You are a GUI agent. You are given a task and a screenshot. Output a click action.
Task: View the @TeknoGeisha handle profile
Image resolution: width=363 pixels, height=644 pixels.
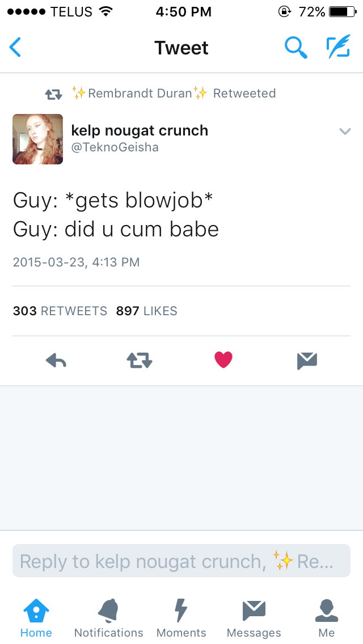click(x=115, y=147)
